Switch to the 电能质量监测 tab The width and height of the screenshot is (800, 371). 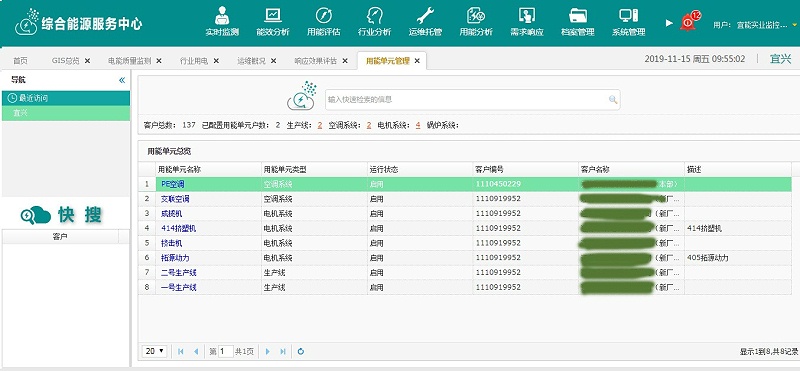click(130, 61)
